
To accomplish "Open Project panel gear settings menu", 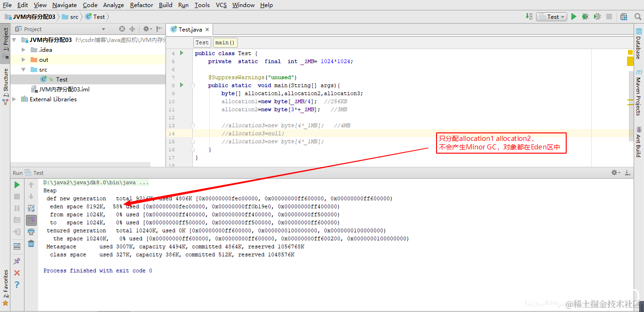I will (147, 29).
